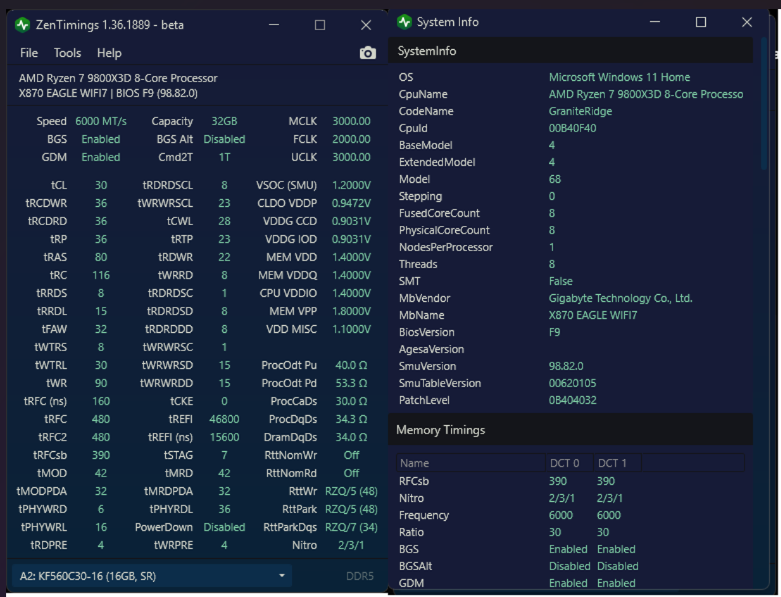781x597 pixels.
Task: Click the AgesaVersion row label
Action: pyautogui.click(x=431, y=349)
